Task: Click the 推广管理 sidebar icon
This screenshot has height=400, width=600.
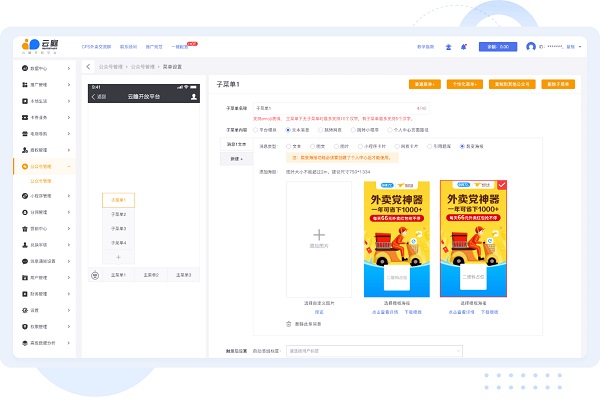Action: click(x=26, y=84)
